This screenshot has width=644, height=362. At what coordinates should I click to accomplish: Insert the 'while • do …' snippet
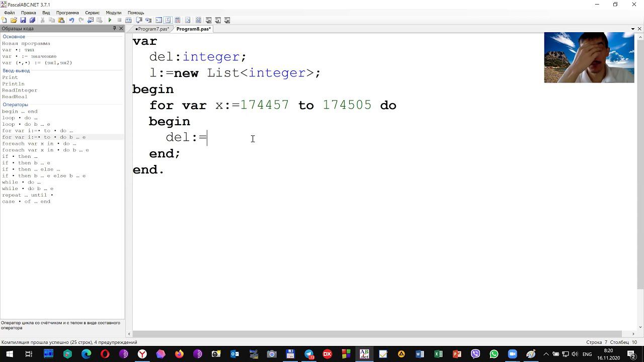pyautogui.click(x=21, y=183)
